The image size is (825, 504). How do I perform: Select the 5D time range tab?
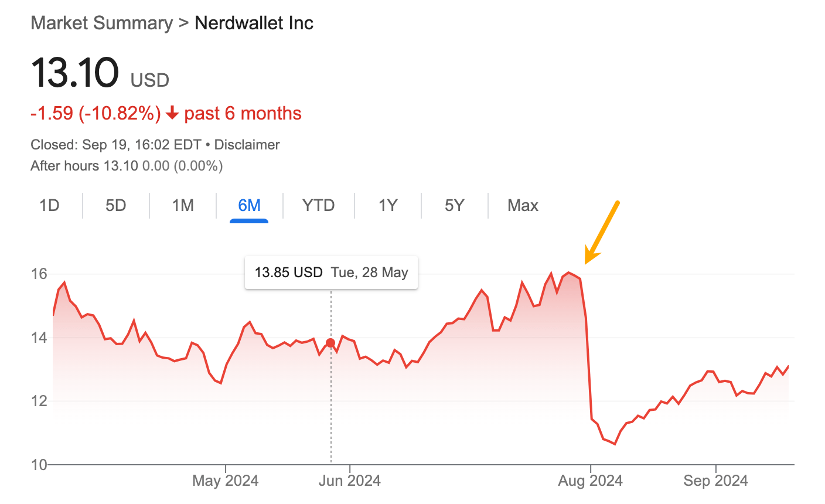[115, 205]
